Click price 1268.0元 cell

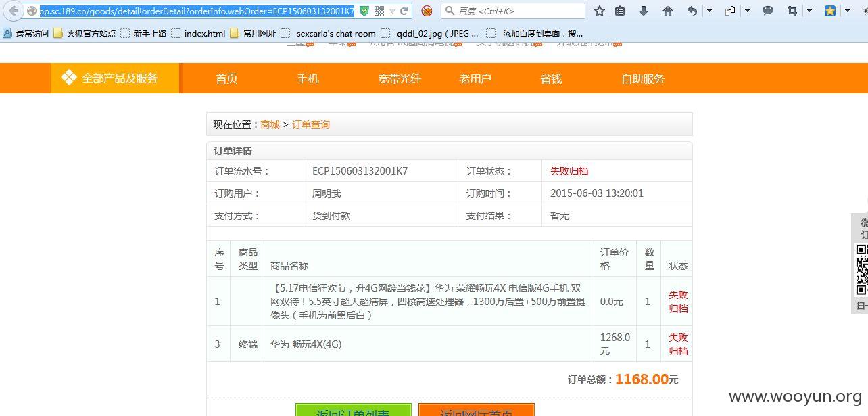pos(615,344)
